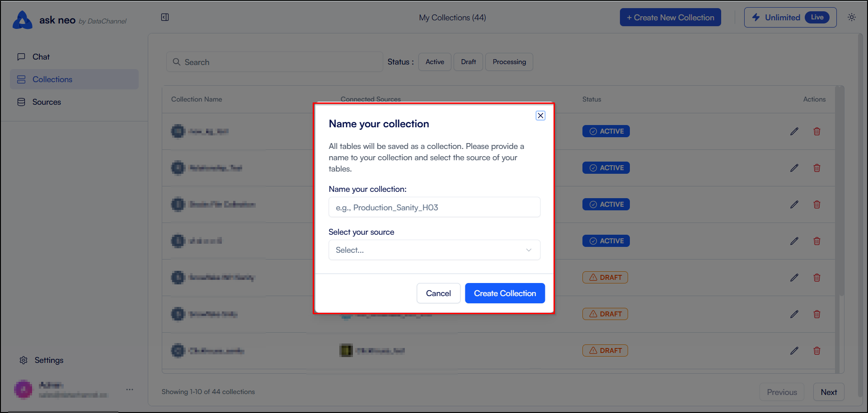868x413 pixels.
Task: Open Settings with the gear icon
Action: (x=23, y=360)
